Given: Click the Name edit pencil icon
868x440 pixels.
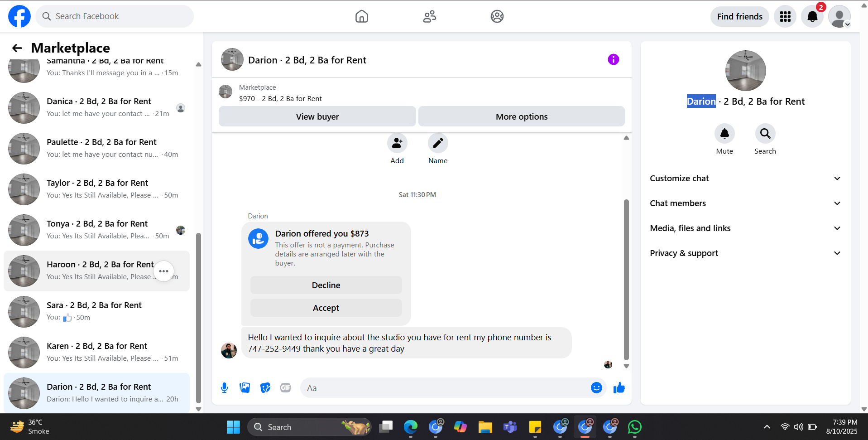Looking at the screenshot, I should 438,143.
